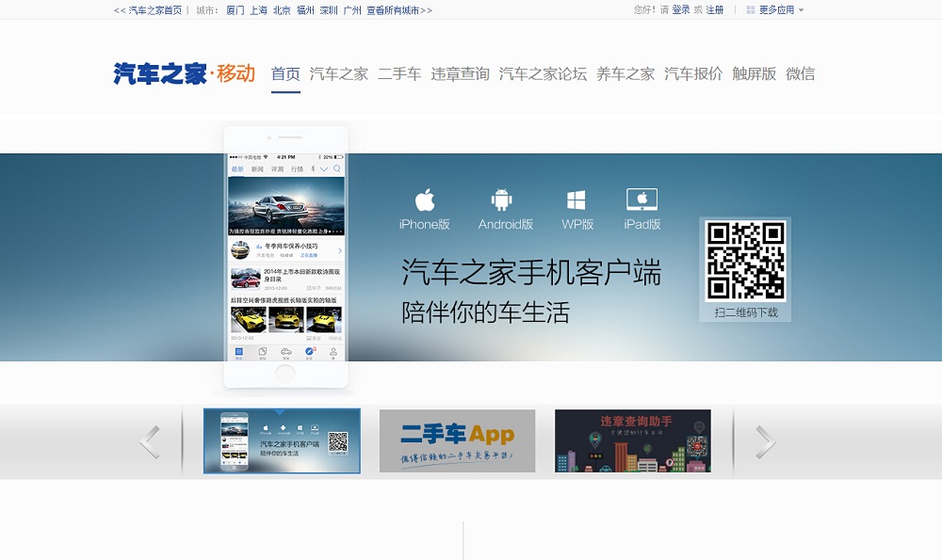942x560 pixels.
Task: Open the 养车之家 nav tab
Action: click(625, 73)
